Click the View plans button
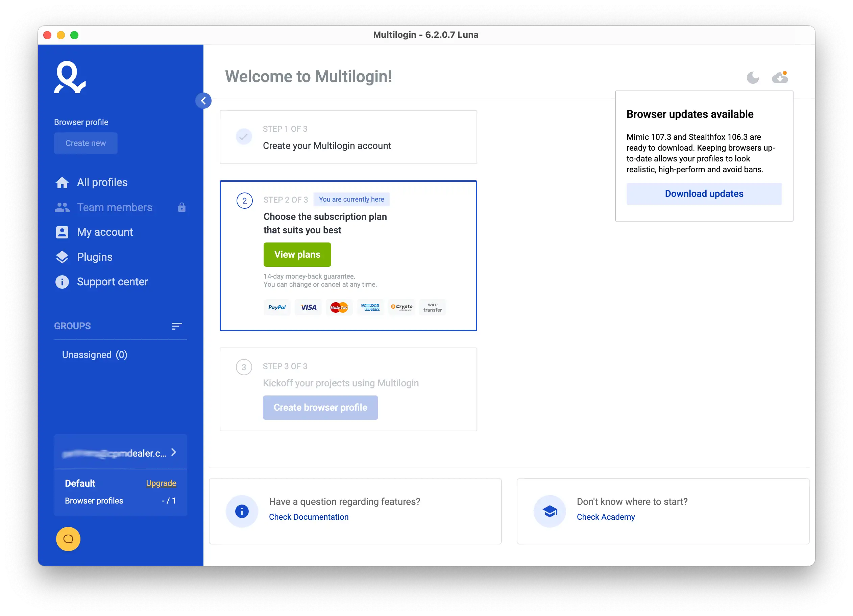Screen dimensions: 853x616 click(297, 254)
